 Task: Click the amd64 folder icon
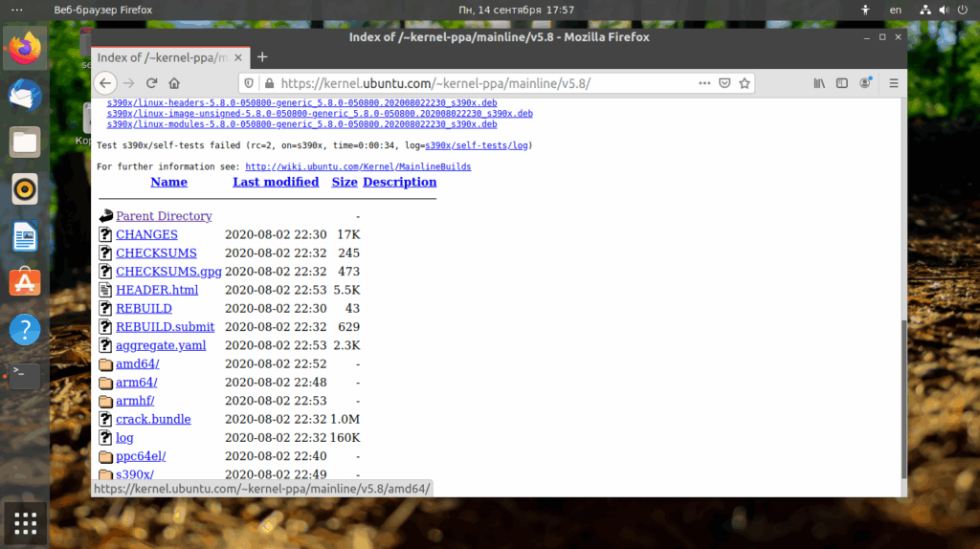point(105,364)
